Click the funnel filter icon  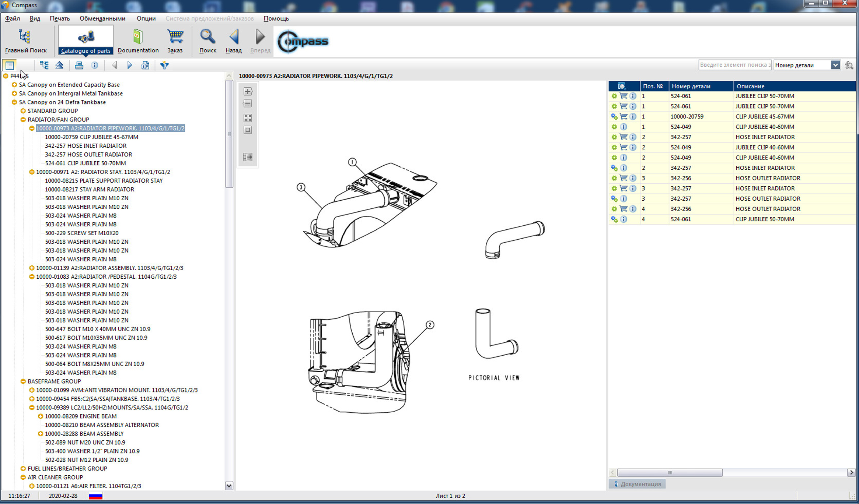(x=164, y=66)
